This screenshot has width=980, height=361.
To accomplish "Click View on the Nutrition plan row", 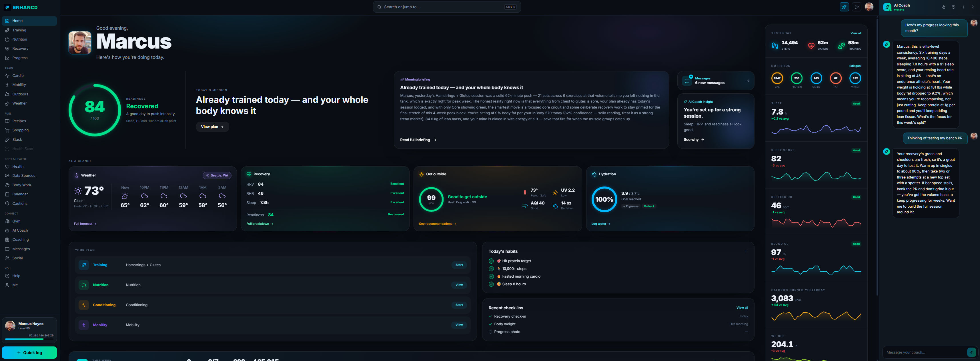I will tap(459, 285).
